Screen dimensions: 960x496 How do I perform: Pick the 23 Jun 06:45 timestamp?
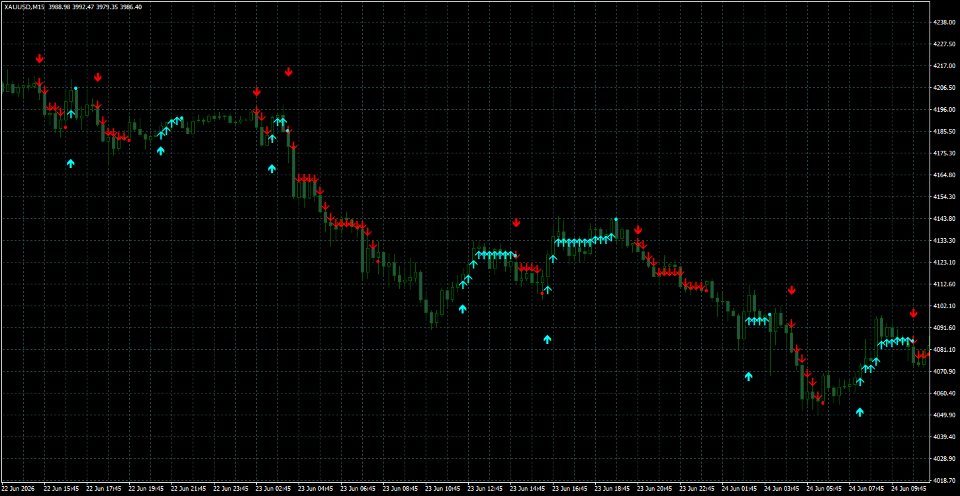[358, 489]
